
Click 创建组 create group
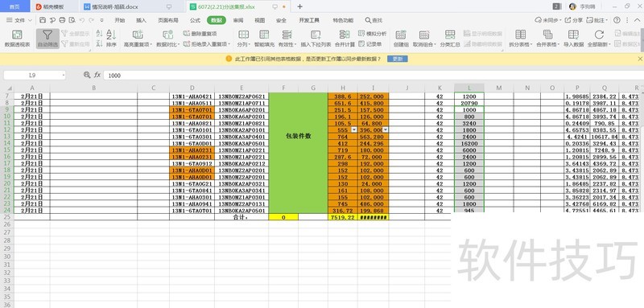point(401,39)
